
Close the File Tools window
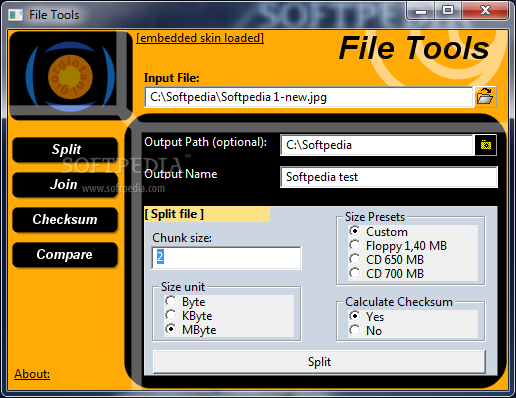(485, 10)
